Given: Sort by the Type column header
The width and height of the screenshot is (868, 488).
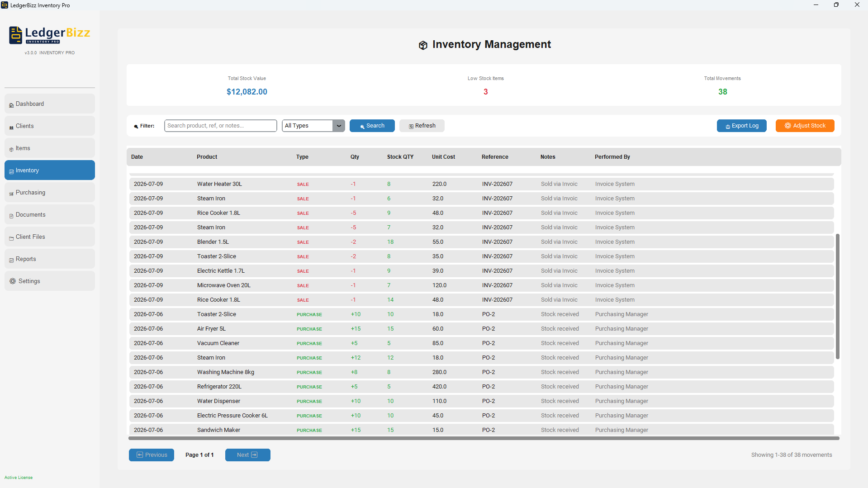Looking at the screenshot, I should tap(302, 157).
